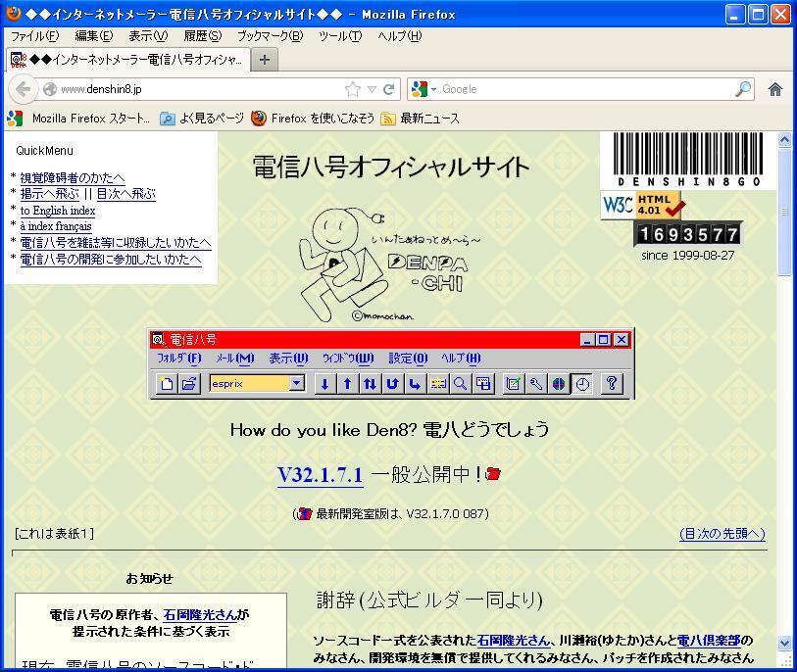Open the esprix account dropdown

[297, 383]
